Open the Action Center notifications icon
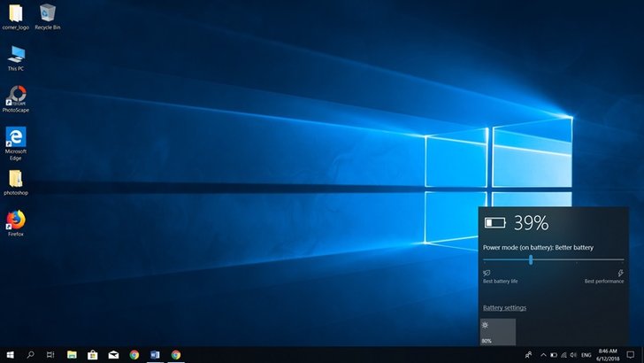This screenshot has height=363, width=644. [631, 355]
